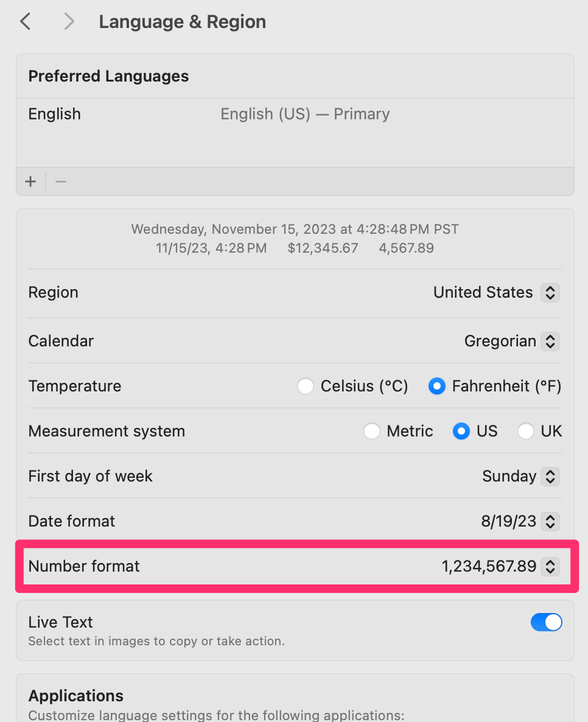Screen dimensions: 588x722
Task: Disable Live Text
Action: click(x=546, y=622)
